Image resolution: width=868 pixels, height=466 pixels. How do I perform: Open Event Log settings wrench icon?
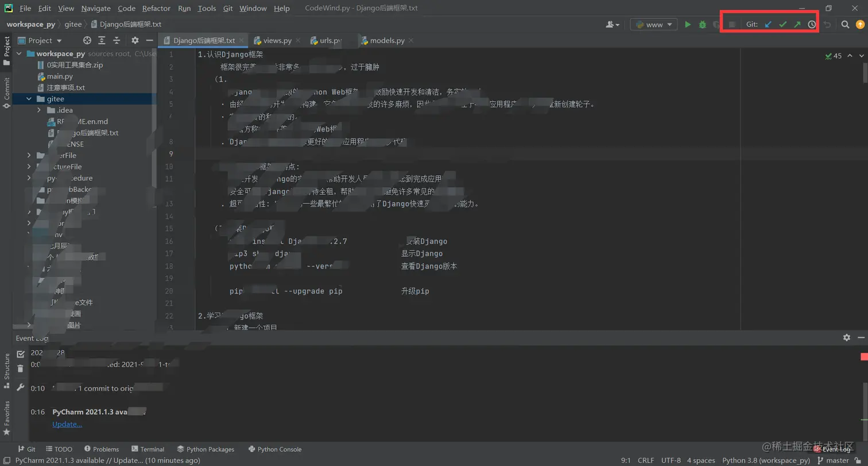(x=21, y=388)
